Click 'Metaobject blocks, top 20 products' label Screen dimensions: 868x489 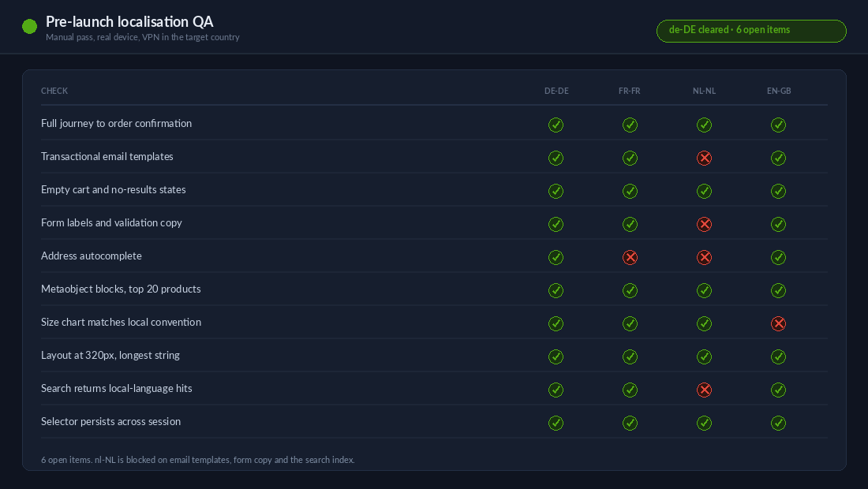(121, 289)
